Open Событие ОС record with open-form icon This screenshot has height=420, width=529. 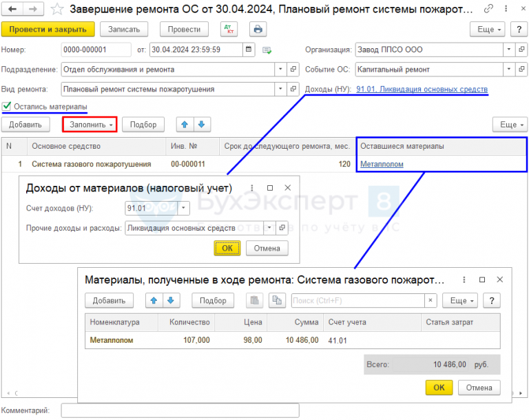click(521, 70)
